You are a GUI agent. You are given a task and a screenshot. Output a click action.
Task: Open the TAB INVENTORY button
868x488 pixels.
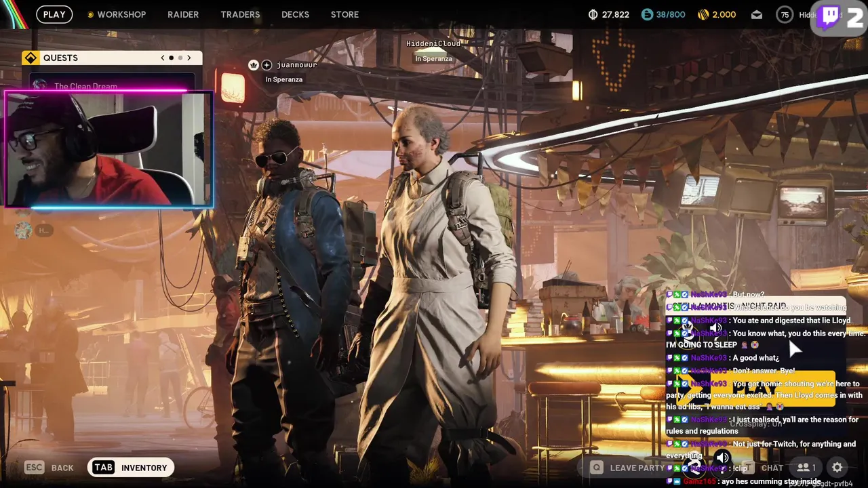tap(131, 468)
